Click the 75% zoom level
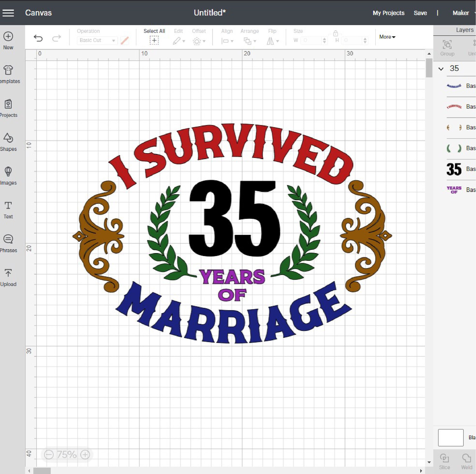 point(67,455)
